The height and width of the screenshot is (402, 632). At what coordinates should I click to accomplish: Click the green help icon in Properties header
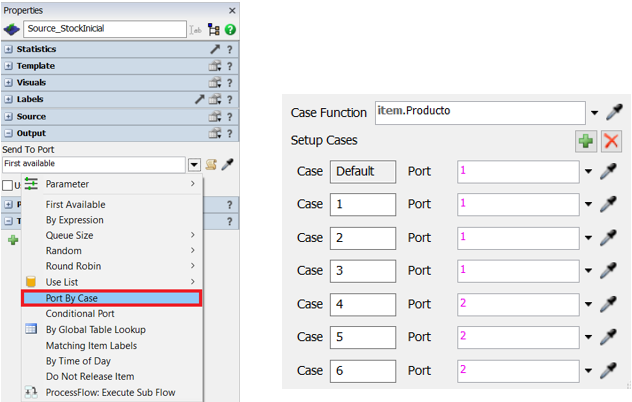pos(230,30)
